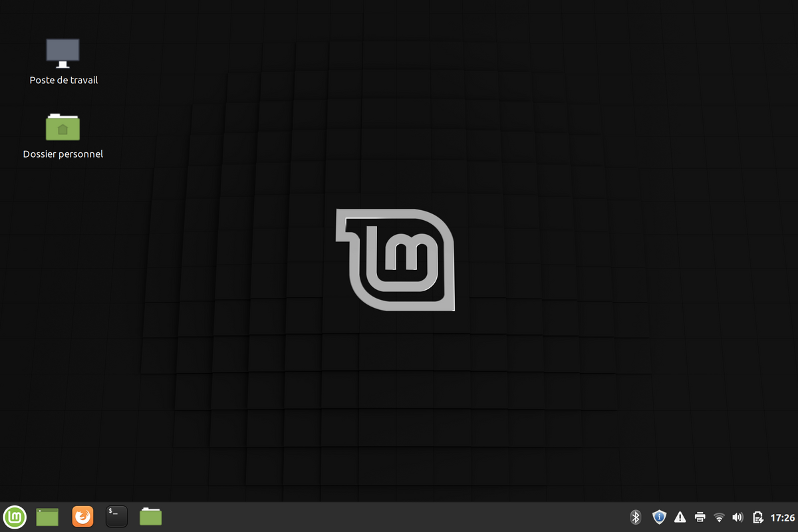The height and width of the screenshot is (532, 798).
Task: Click the "Poste de travail" label
Action: coord(64,80)
